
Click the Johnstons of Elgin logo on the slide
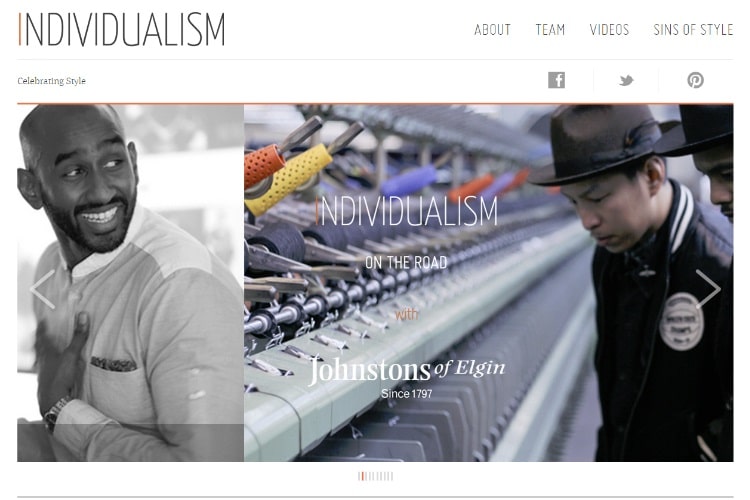(x=407, y=377)
